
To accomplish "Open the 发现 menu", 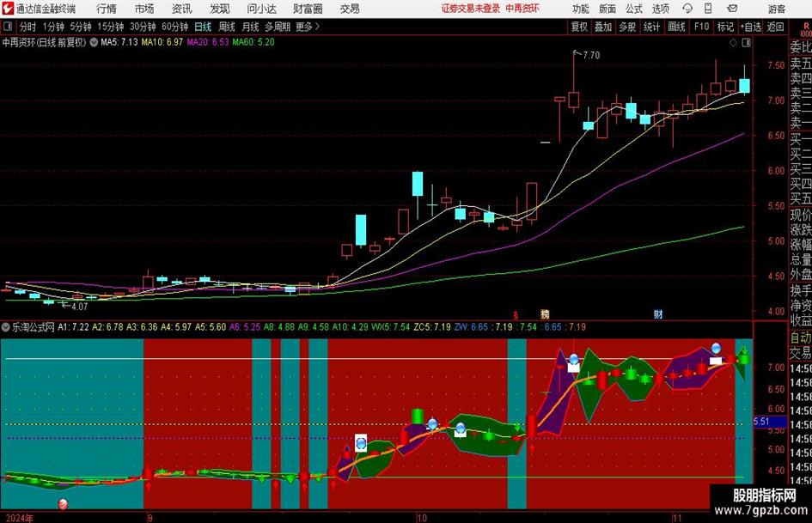I will (220, 9).
